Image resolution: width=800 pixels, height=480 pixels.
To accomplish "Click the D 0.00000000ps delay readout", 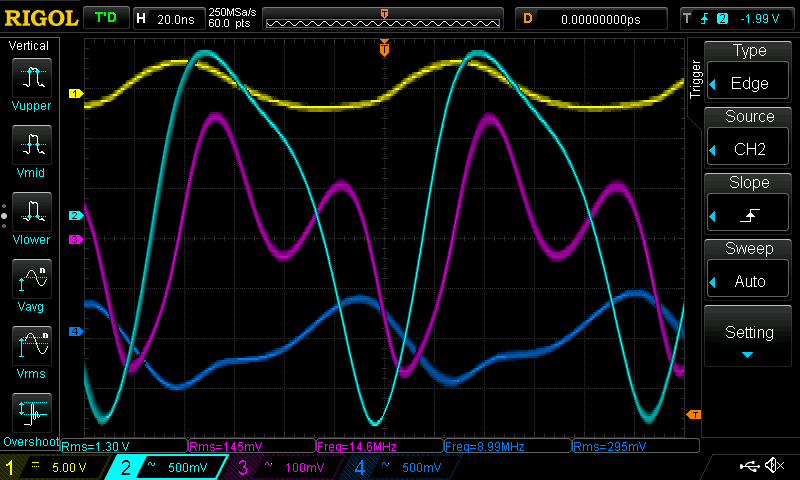I will [591, 19].
